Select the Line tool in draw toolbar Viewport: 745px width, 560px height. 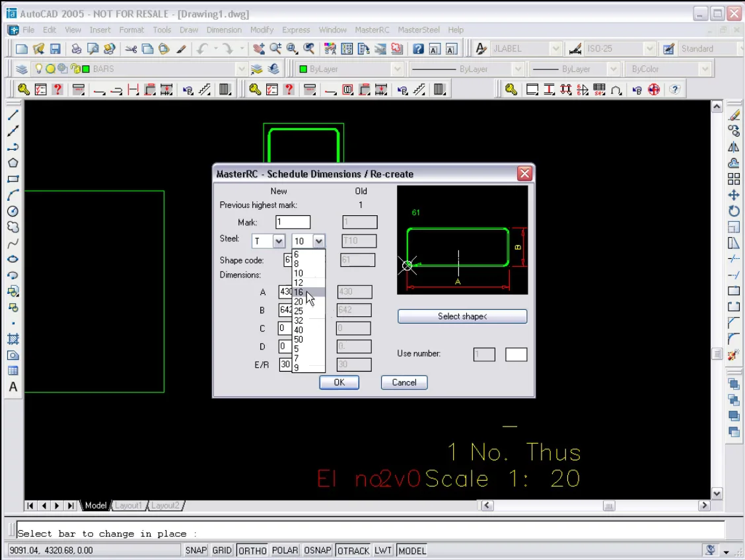[x=13, y=115]
